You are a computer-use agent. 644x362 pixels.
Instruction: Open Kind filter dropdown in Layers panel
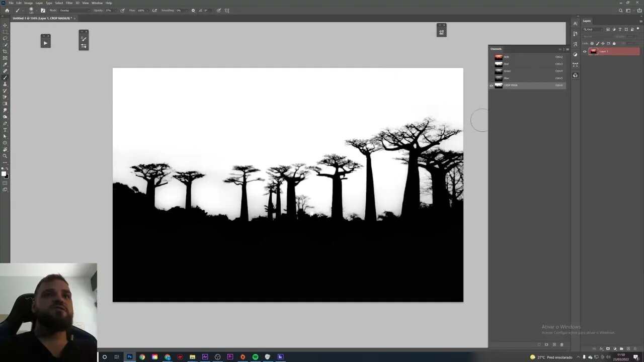pyautogui.click(x=593, y=29)
